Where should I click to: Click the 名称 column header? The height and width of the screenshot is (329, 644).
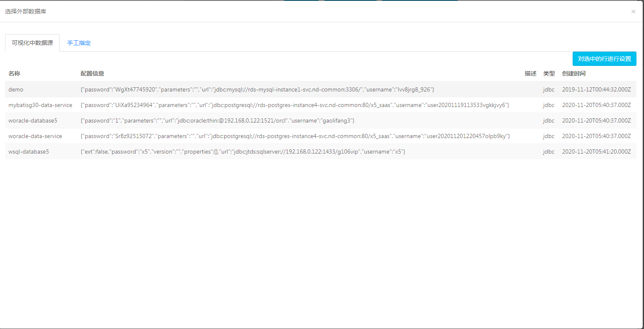(14, 73)
